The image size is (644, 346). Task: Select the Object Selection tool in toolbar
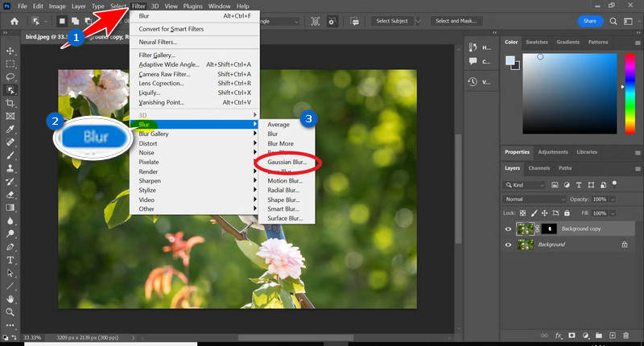coord(10,90)
